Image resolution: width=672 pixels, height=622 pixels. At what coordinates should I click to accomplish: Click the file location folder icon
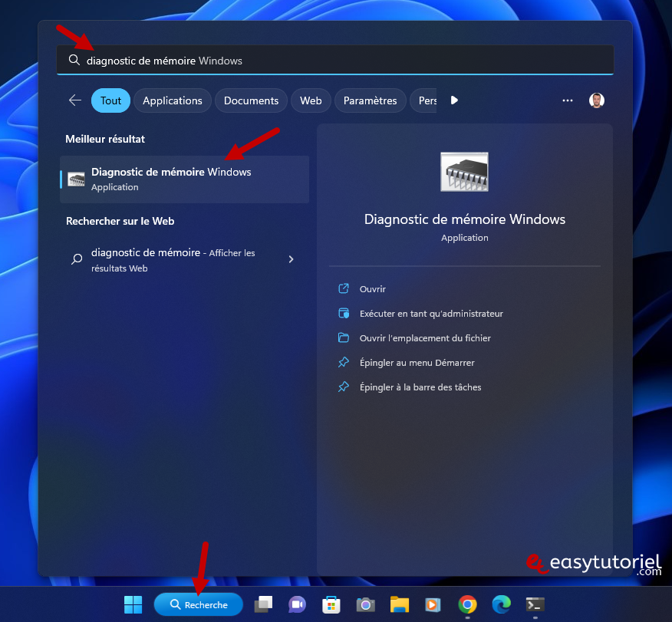(x=344, y=337)
